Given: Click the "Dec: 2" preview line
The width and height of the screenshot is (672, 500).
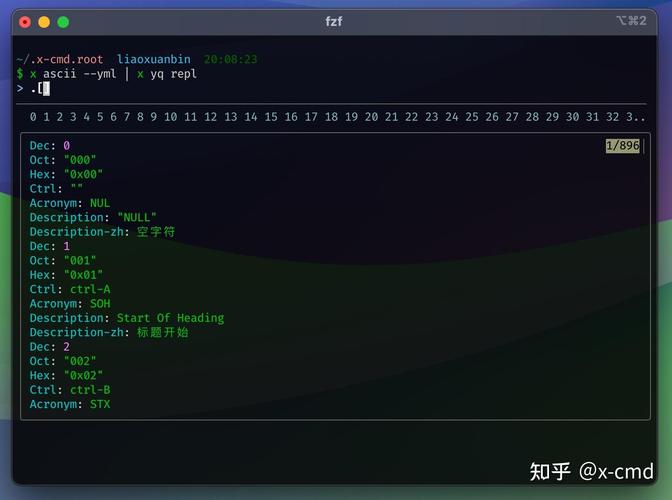Looking at the screenshot, I should pyautogui.click(x=50, y=347).
